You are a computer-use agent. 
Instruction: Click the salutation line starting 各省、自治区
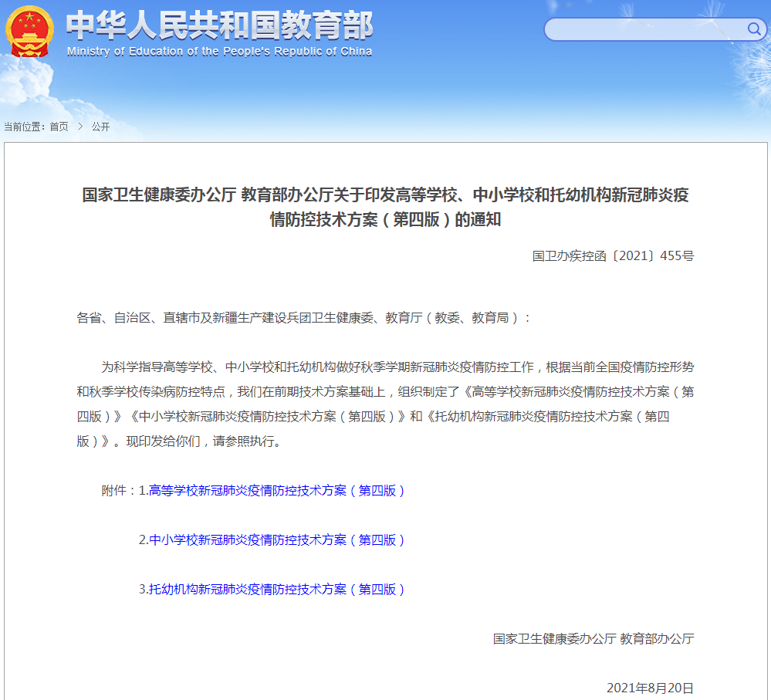304,318
